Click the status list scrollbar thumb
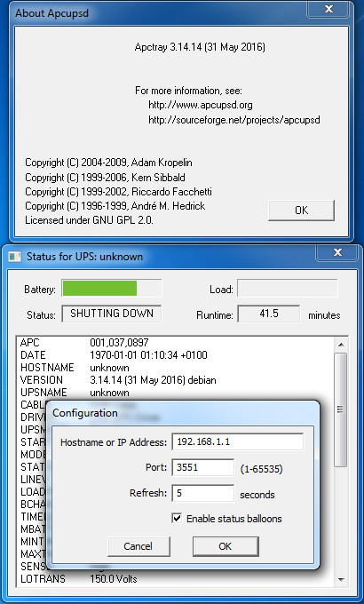Image resolution: width=364 pixels, height=604 pixels. [x=341, y=409]
